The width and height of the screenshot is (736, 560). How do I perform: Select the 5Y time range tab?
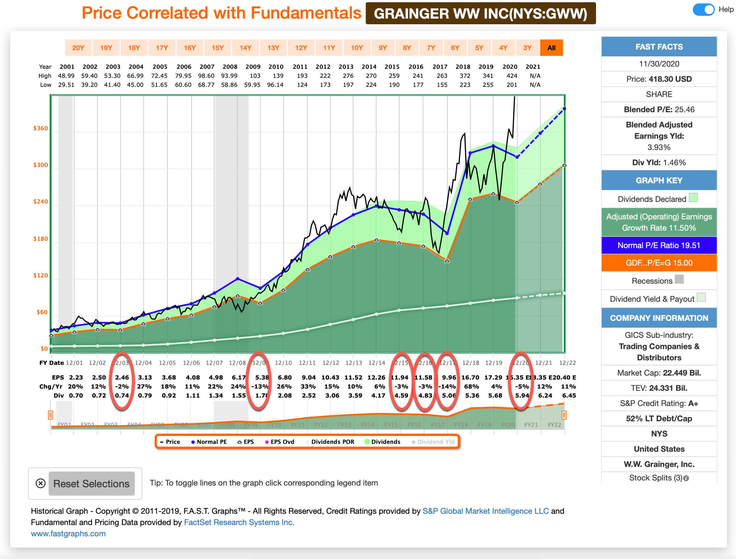pyautogui.click(x=479, y=48)
